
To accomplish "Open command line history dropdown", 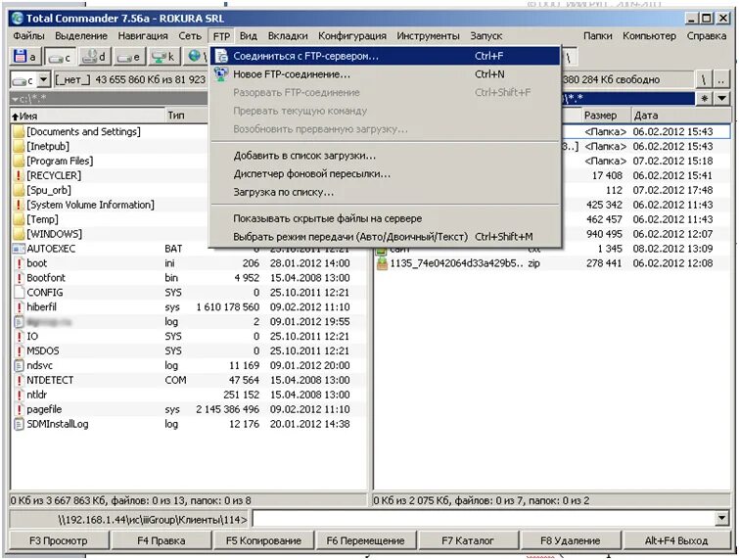I will pos(721,519).
